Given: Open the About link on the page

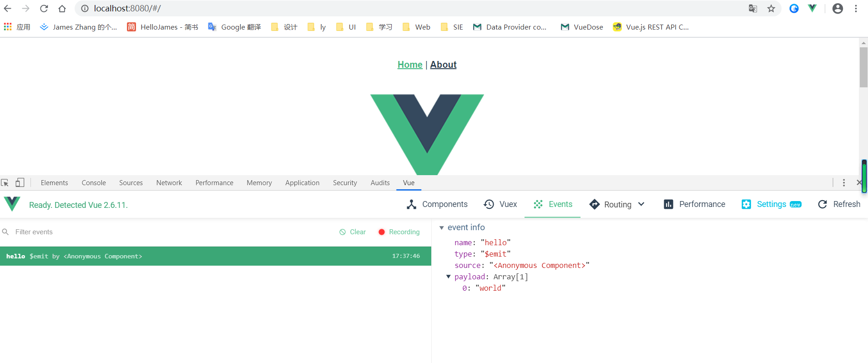Looking at the screenshot, I should click(x=443, y=65).
